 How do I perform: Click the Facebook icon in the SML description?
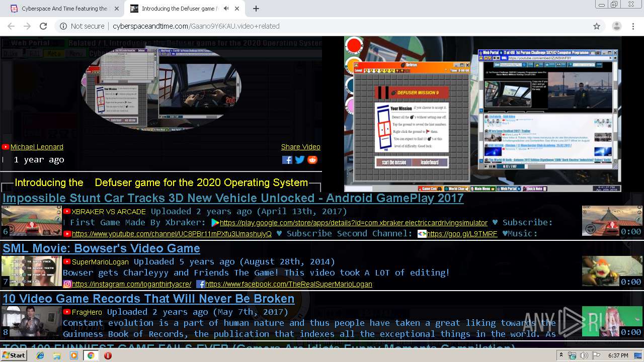pos(200,284)
